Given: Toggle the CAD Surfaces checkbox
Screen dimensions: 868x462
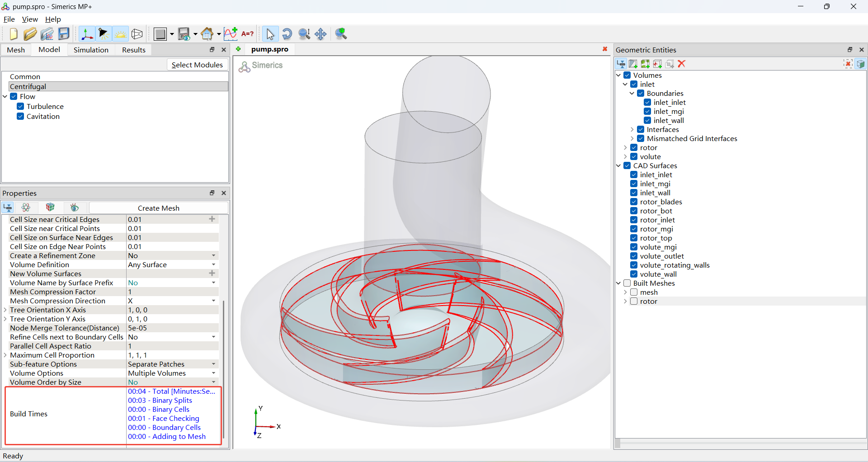Looking at the screenshot, I should (x=627, y=165).
